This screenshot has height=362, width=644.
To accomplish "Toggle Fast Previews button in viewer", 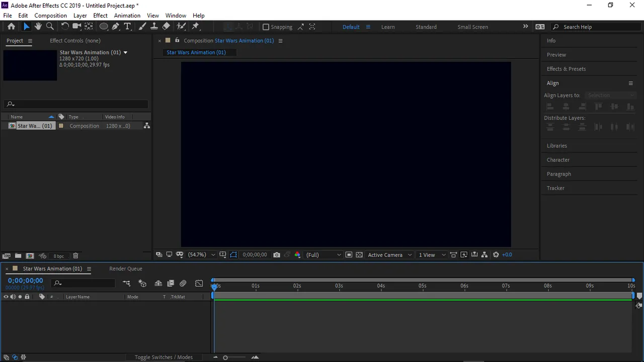I will pos(464,255).
